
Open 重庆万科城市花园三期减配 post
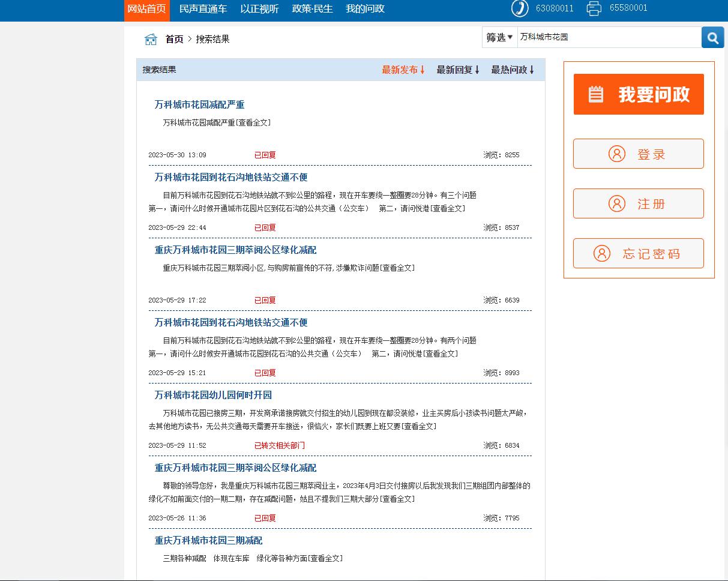[x=210, y=540]
